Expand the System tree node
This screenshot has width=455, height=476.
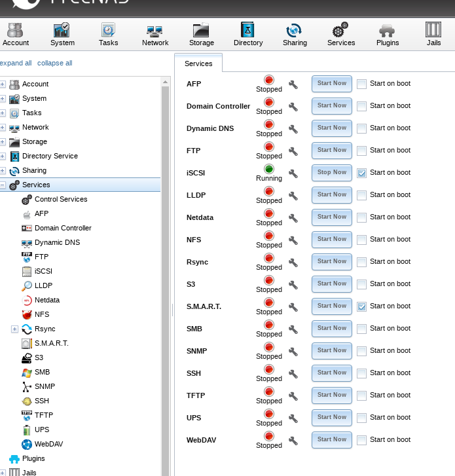point(3,98)
